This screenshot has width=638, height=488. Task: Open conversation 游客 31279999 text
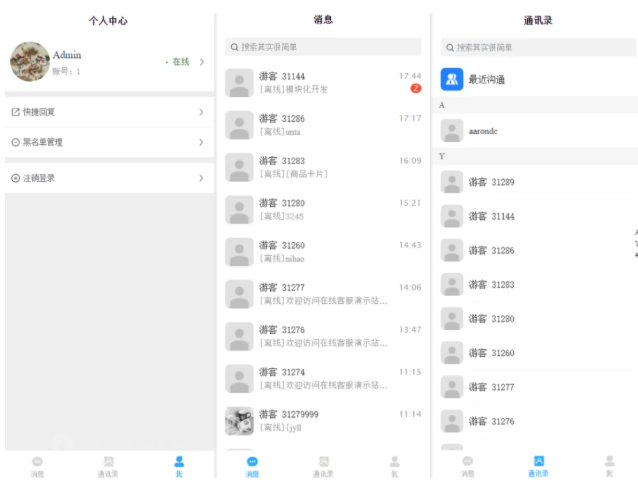click(x=289, y=414)
